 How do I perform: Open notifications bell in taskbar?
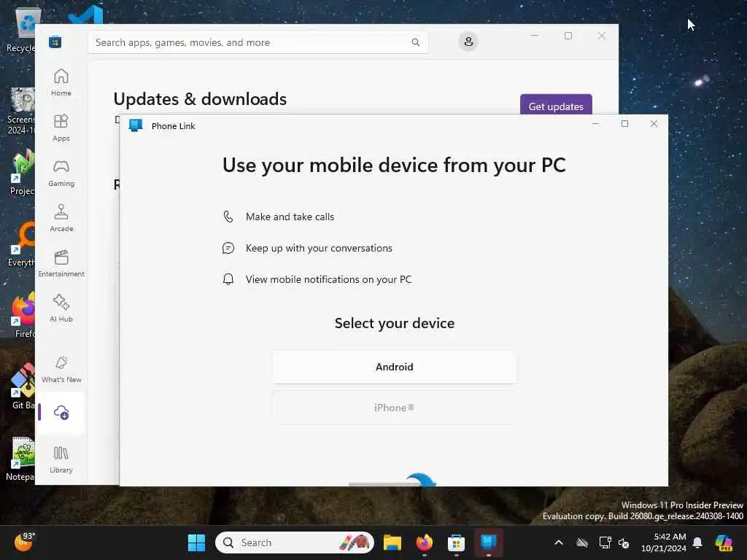point(697,542)
